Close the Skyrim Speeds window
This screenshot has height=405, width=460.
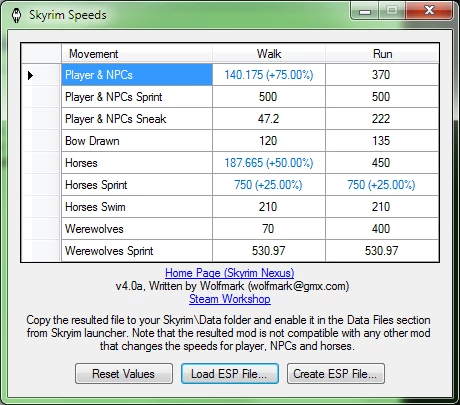pos(429,11)
